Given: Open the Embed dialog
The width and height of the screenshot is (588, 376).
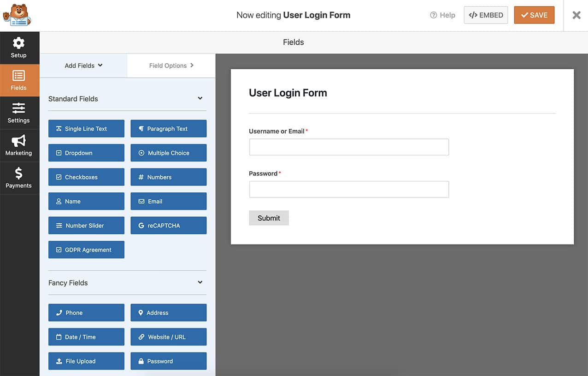Looking at the screenshot, I should click(x=486, y=15).
